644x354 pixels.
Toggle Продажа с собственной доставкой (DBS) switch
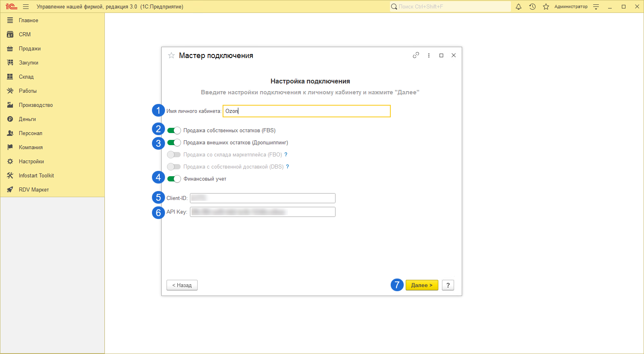[174, 167]
